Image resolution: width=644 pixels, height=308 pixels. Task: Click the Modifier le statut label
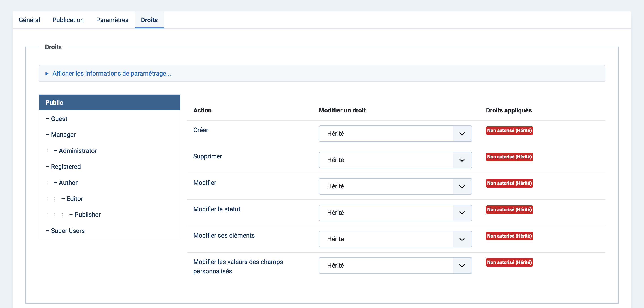click(x=216, y=209)
